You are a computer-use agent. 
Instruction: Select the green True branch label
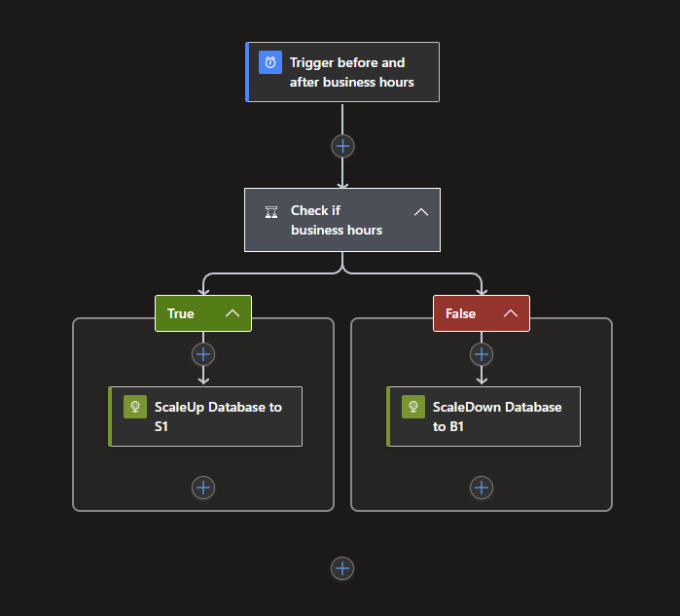click(181, 313)
